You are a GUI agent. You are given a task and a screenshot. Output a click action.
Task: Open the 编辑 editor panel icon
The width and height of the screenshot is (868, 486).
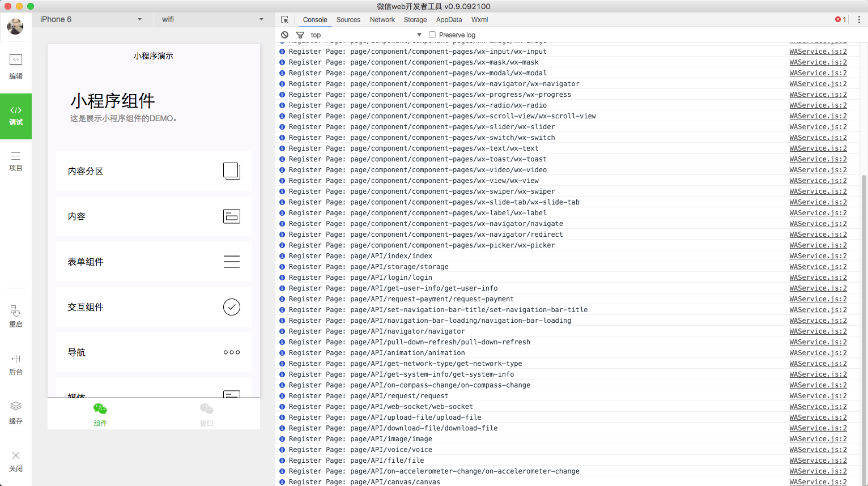click(x=16, y=66)
